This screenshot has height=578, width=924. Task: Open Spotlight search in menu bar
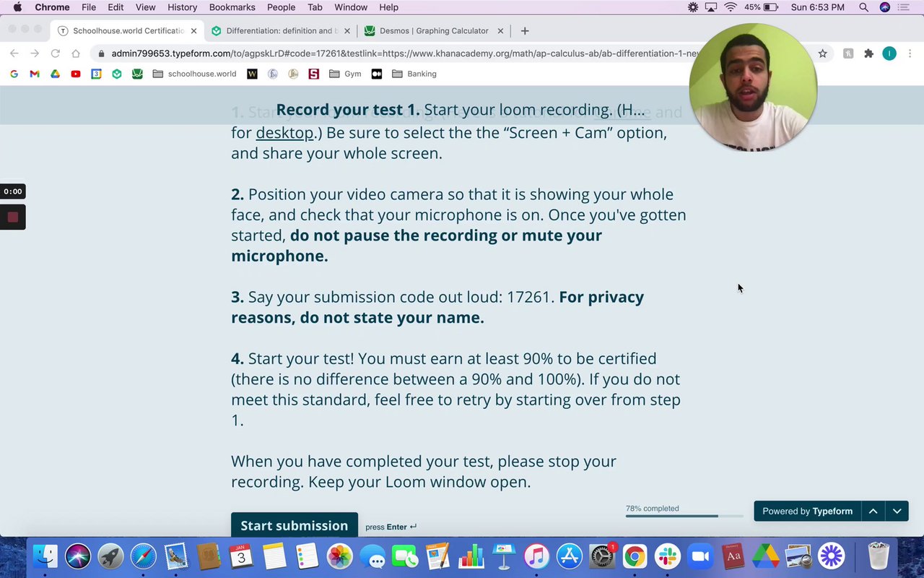(863, 7)
